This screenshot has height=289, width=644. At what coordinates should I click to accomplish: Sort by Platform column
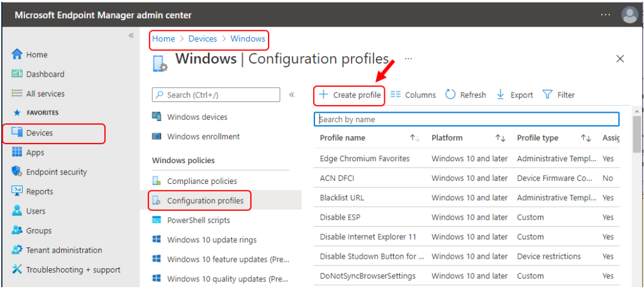500,139
